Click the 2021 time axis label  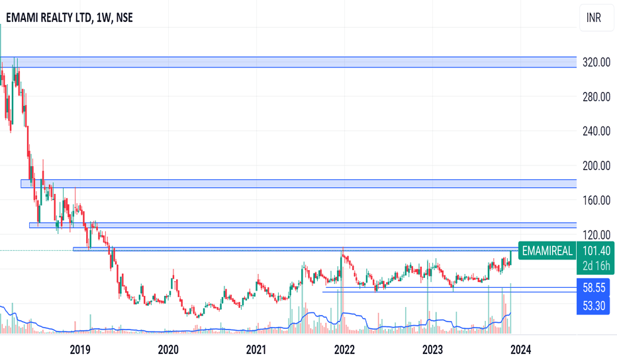click(256, 349)
